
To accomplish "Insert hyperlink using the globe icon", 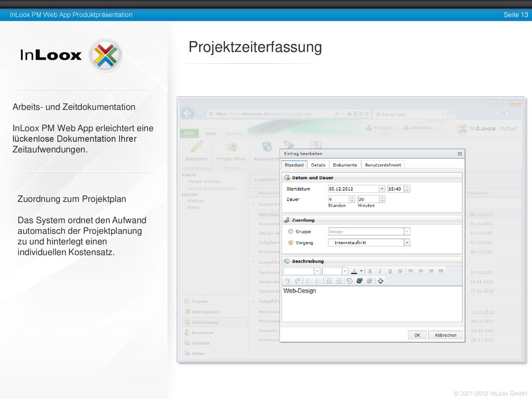I will pyautogui.click(x=360, y=281).
